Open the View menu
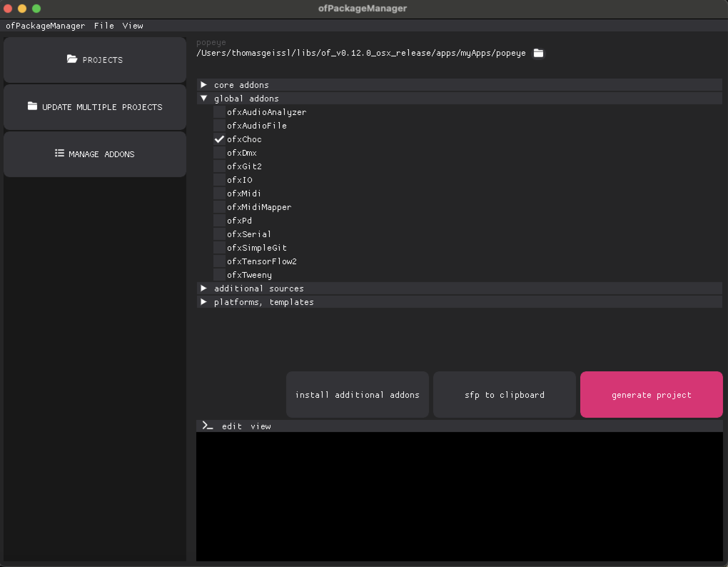The image size is (728, 567). [133, 26]
